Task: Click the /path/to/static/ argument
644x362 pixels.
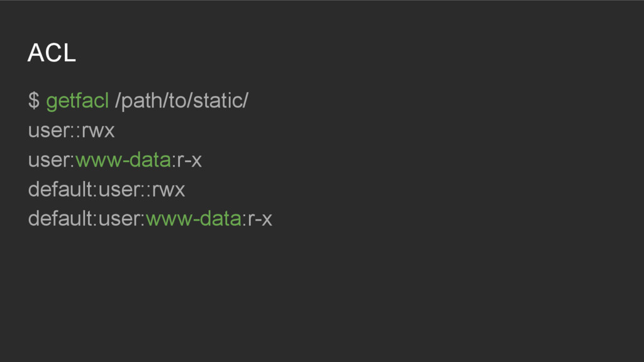Action: (x=182, y=101)
